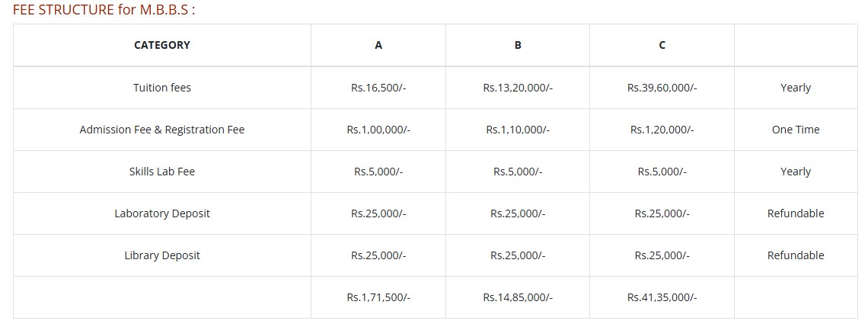Click the Library Deposit row label

[162, 255]
